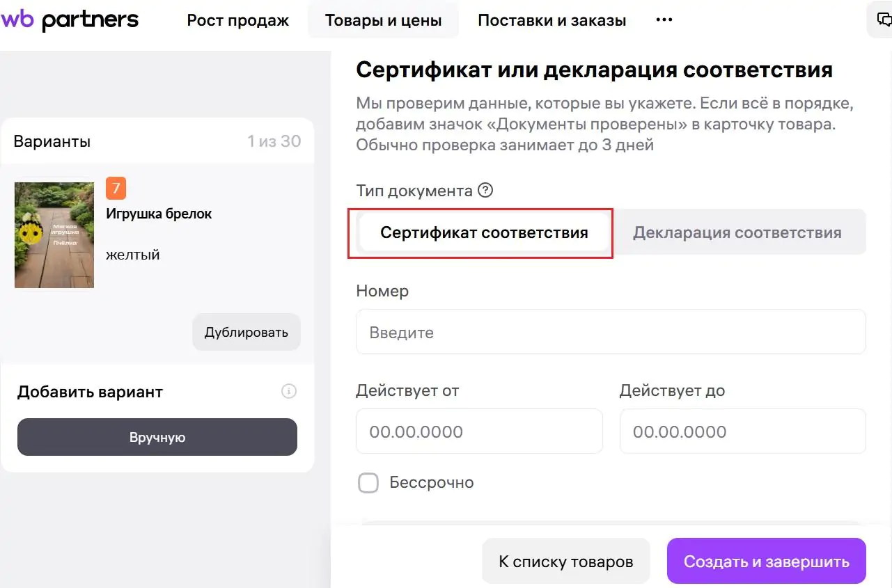892x588 pixels.
Task: Click the Дублировать button
Action: point(247,332)
